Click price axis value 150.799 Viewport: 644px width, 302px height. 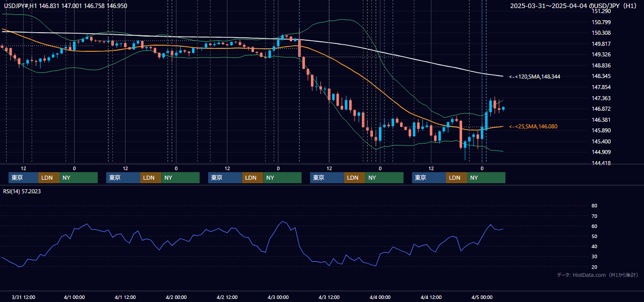pyautogui.click(x=601, y=22)
